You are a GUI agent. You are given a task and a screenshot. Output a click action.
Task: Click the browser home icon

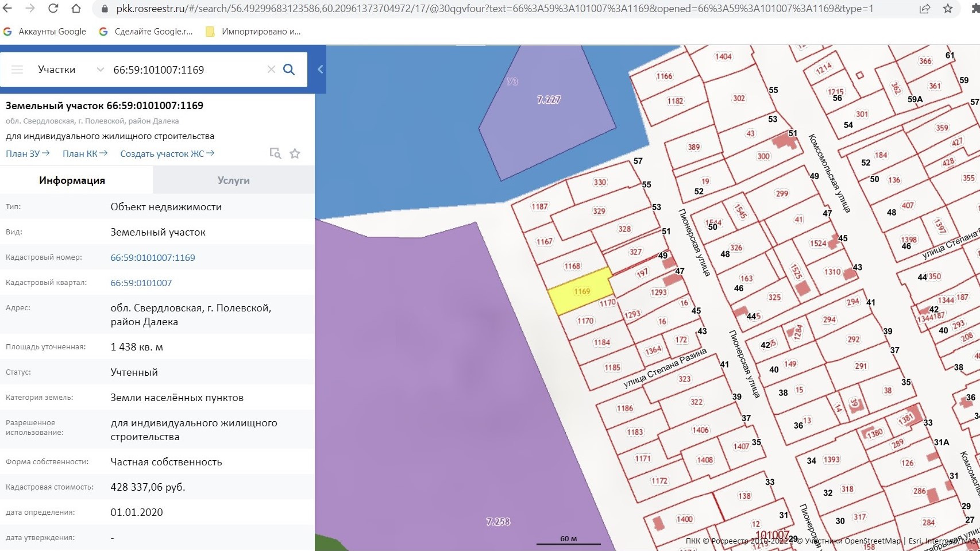pos(76,9)
